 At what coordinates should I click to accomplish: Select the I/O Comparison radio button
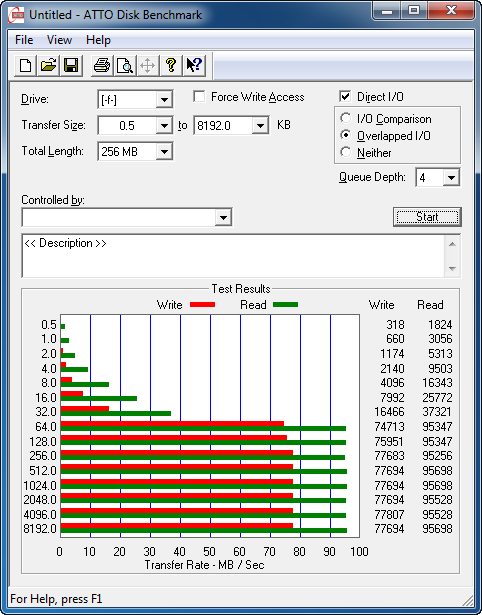coord(346,118)
